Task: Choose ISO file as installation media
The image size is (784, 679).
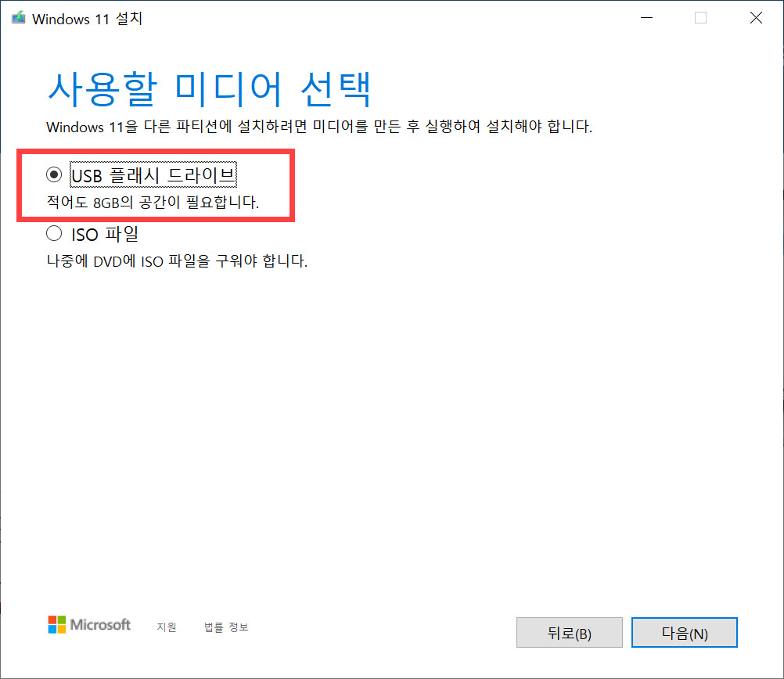Action: pos(54,233)
